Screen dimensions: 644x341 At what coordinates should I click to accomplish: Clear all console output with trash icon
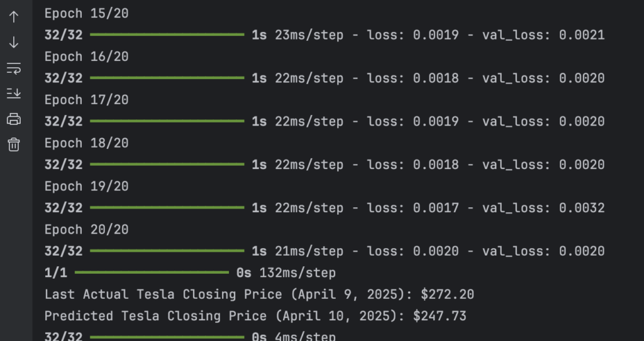pos(14,144)
